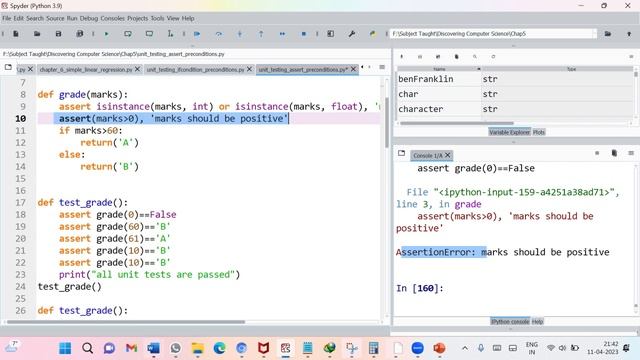640x360 pixels.
Task: Switch to chapter_6_simple_linear_regression.py tab
Action: coord(86,70)
